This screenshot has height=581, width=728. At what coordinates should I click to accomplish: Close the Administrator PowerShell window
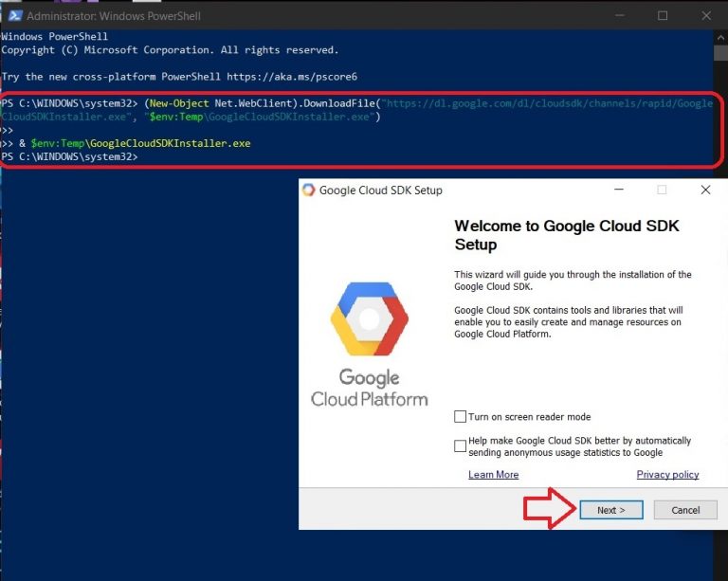(x=706, y=16)
